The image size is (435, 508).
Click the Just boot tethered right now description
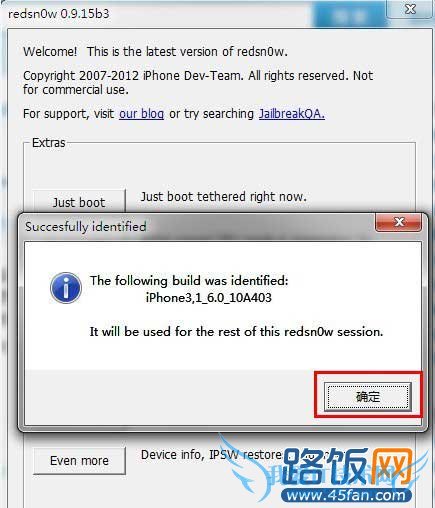[x=223, y=197]
